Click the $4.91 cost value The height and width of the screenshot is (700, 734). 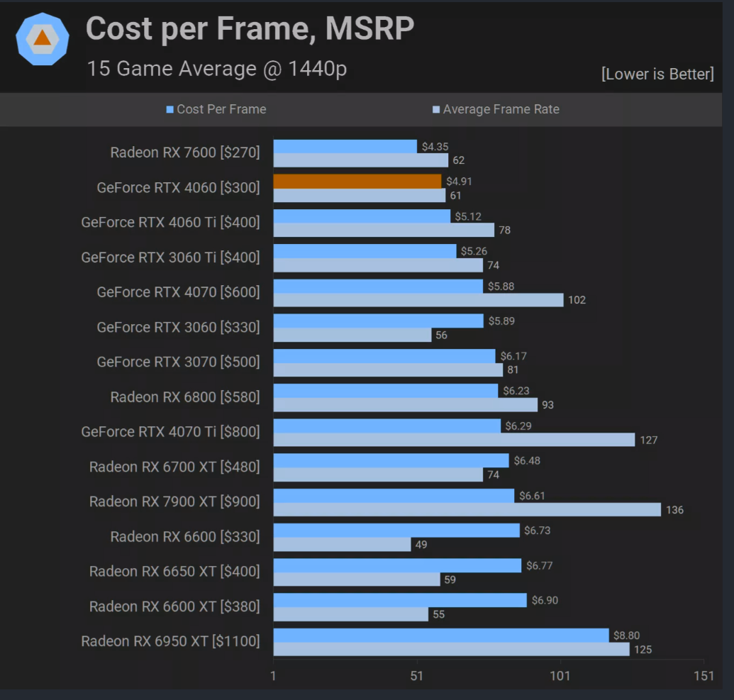(459, 181)
